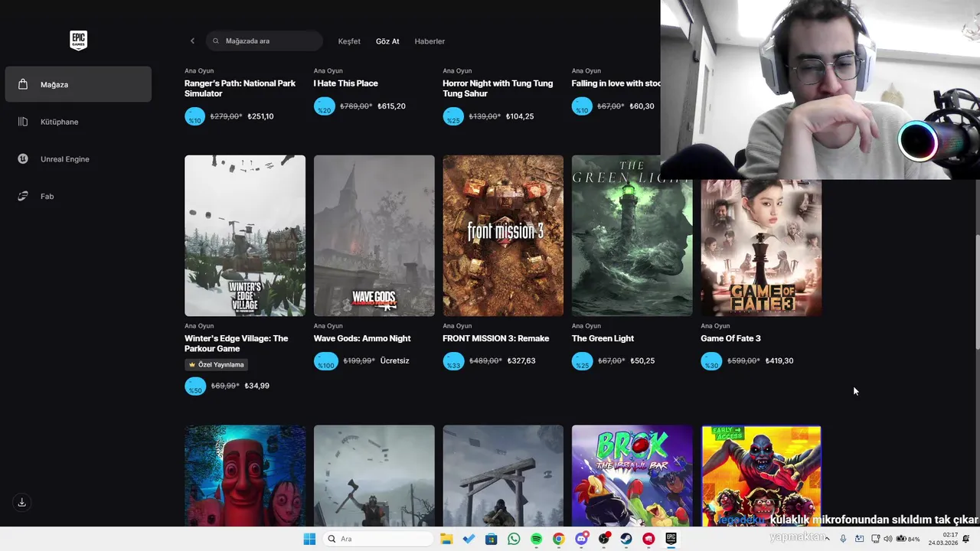980x551 pixels.
Task: Open the Mağaza store section
Action: 78,84
